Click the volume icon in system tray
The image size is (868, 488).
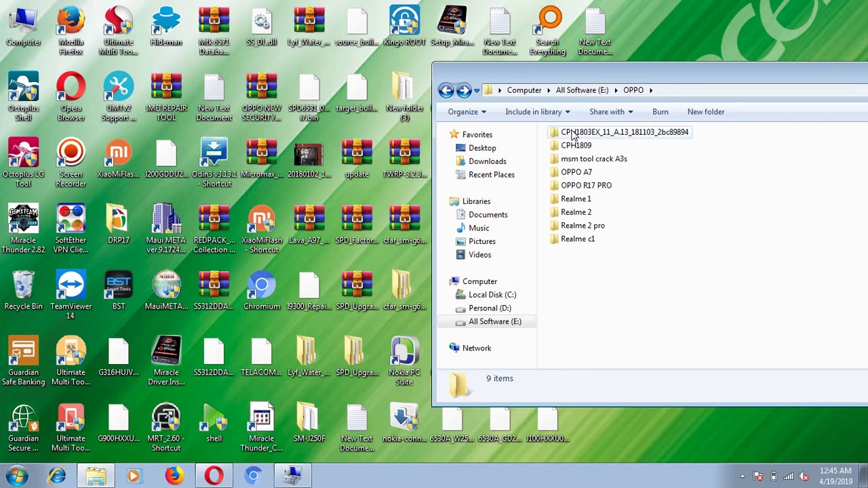804,476
